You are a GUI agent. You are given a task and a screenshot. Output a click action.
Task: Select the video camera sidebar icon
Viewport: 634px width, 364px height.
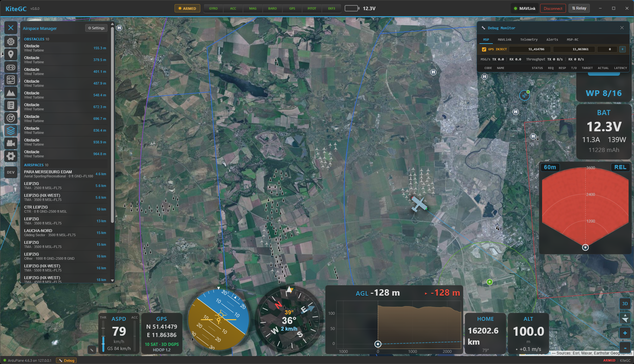(x=11, y=143)
